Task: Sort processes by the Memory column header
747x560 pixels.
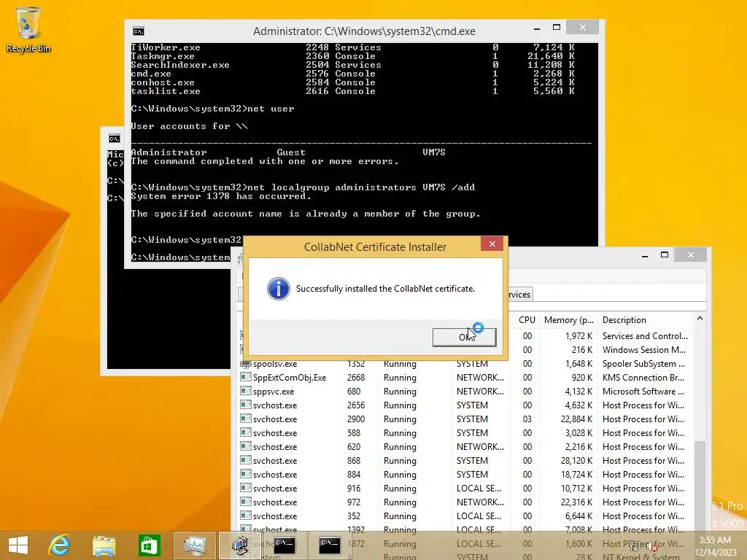Action: click(x=569, y=320)
